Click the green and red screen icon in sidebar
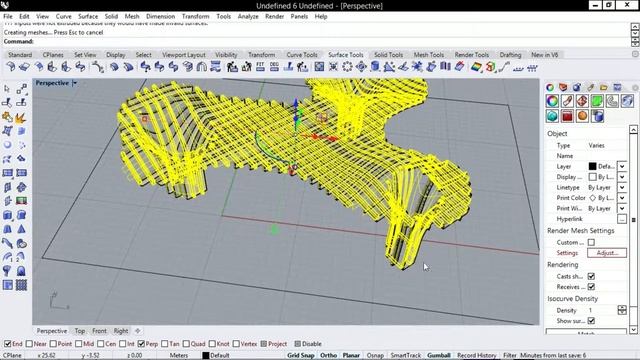 point(21,201)
